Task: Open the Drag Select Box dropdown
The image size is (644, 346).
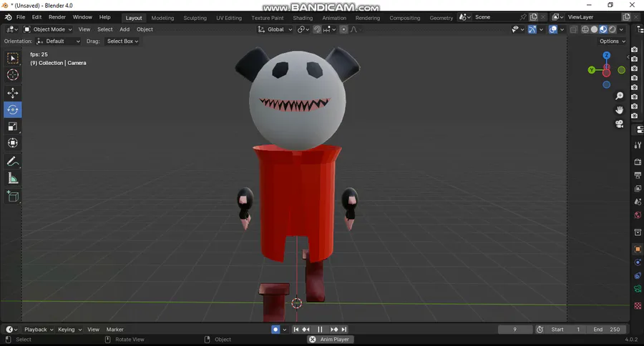Action: tap(122, 41)
